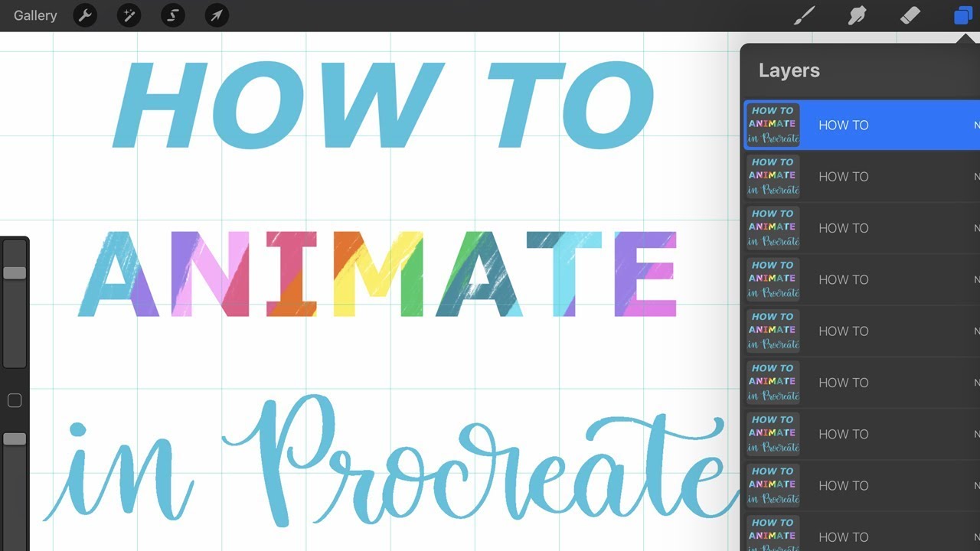Select the second HOW TO layer from top
This screenshot has height=551, width=980.
pos(862,177)
